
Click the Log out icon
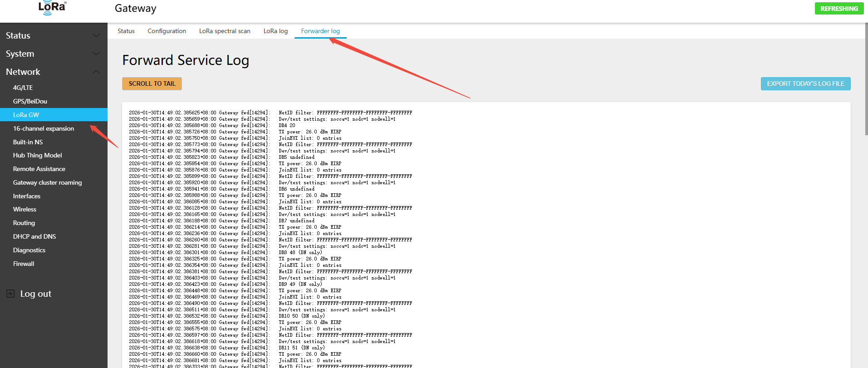pyautogui.click(x=10, y=294)
